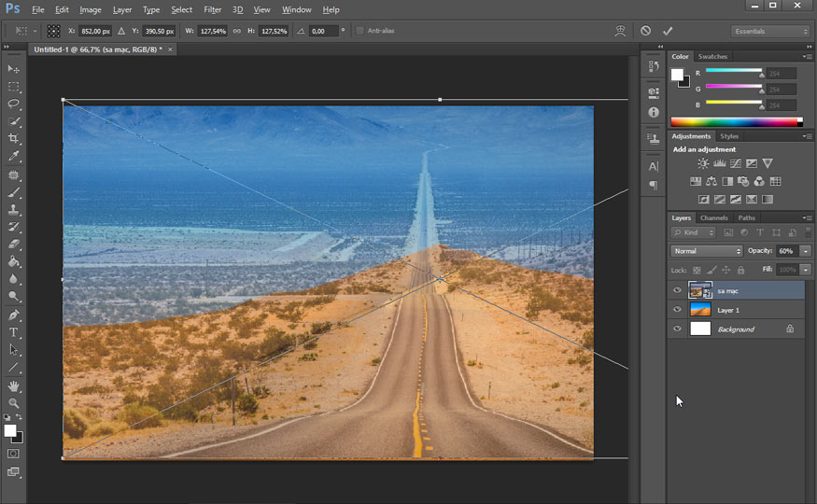Open the Essentials workspace dropdown
This screenshot has height=504, width=817.
[770, 31]
